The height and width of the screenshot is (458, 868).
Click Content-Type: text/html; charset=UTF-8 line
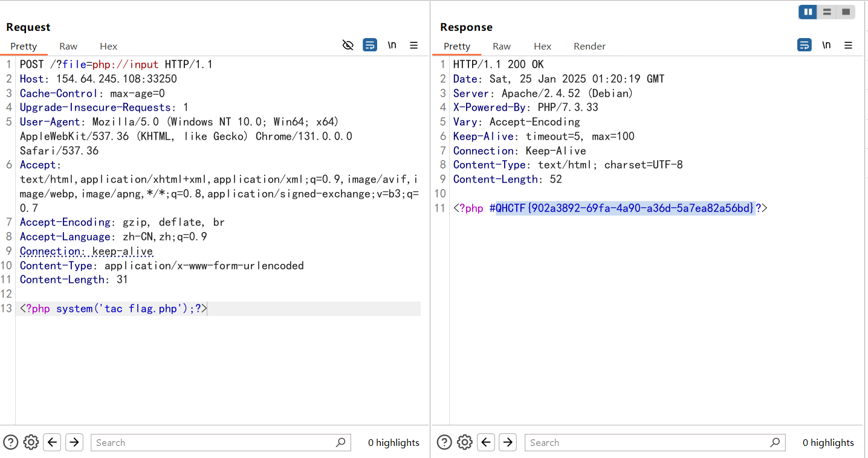[x=568, y=165]
